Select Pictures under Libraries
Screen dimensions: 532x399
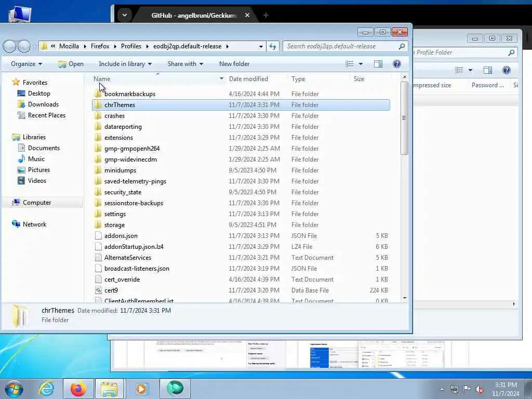[x=38, y=170]
